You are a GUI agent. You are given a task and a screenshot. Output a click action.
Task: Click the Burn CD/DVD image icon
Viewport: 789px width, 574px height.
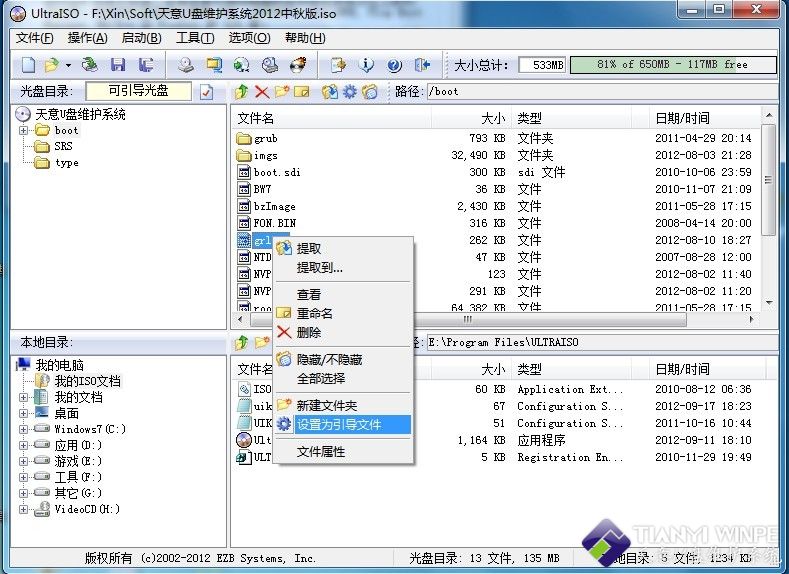(298, 64)
